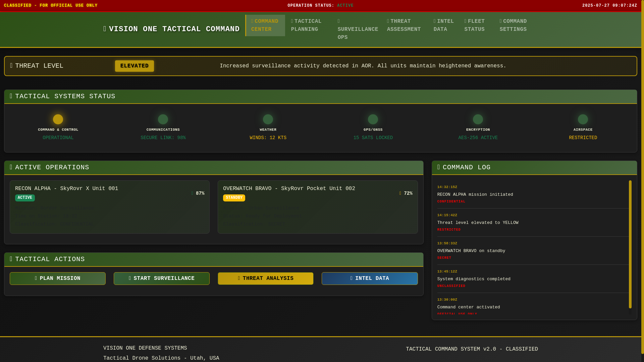Click the Threat Level warning icon
The height and width of the screenshot is (362, 644).
pyautogui.click(x=11, y=66)
